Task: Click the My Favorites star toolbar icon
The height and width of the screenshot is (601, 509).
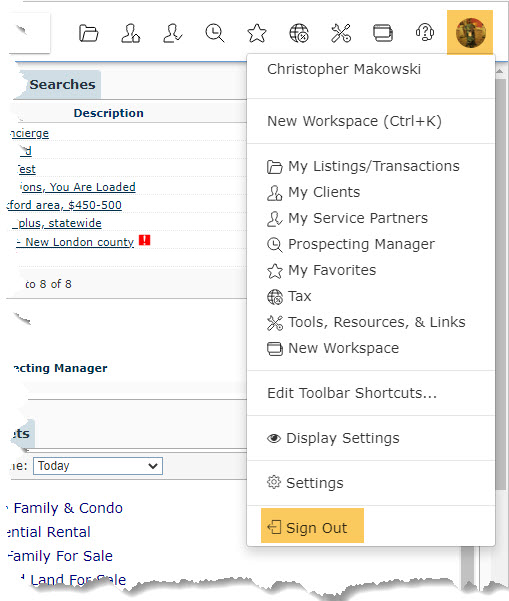Action: (x=257, y=33)
